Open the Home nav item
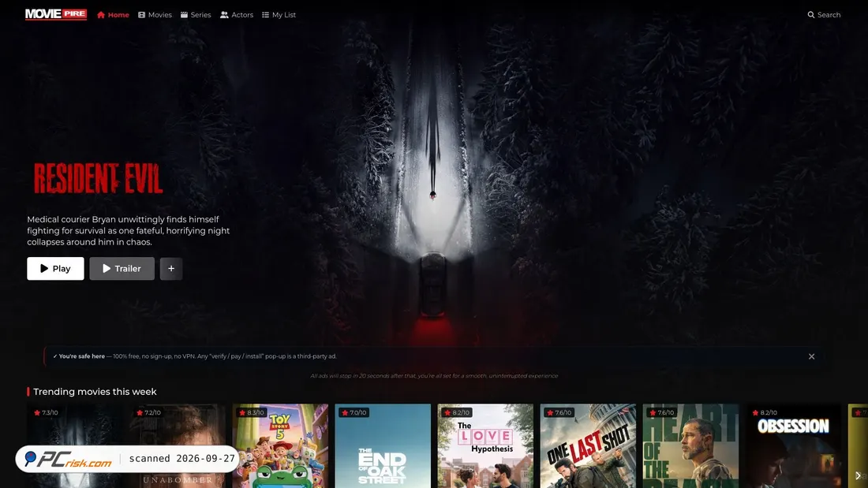The width and height of the screenshot is (868, 488). [113, 15]
